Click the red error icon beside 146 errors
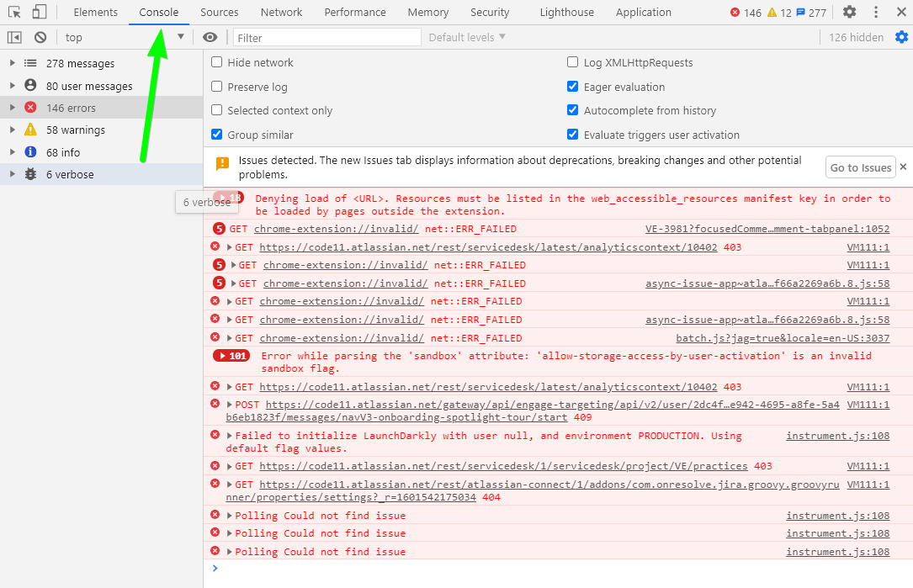Viewport: 913px width, 588px height. 30,107
